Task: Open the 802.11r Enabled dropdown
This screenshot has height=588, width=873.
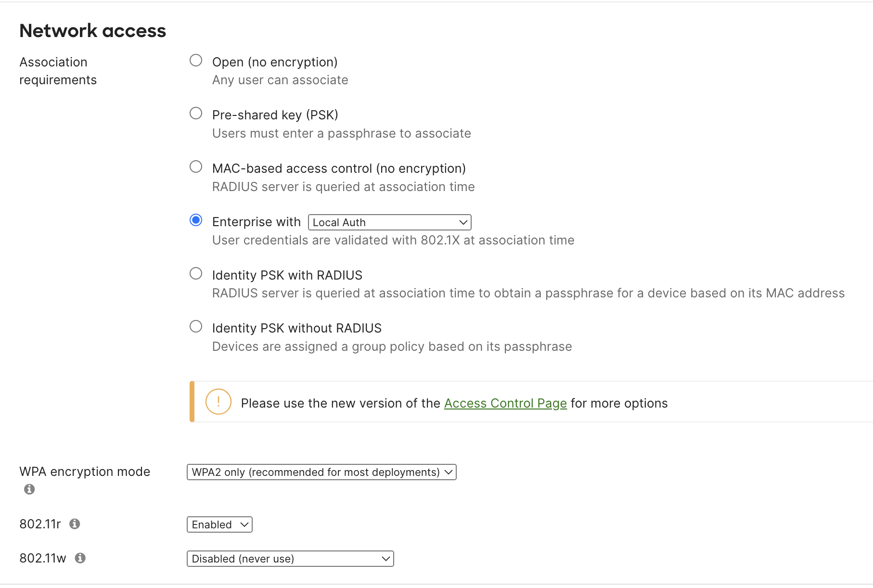Action: point(219,524)
